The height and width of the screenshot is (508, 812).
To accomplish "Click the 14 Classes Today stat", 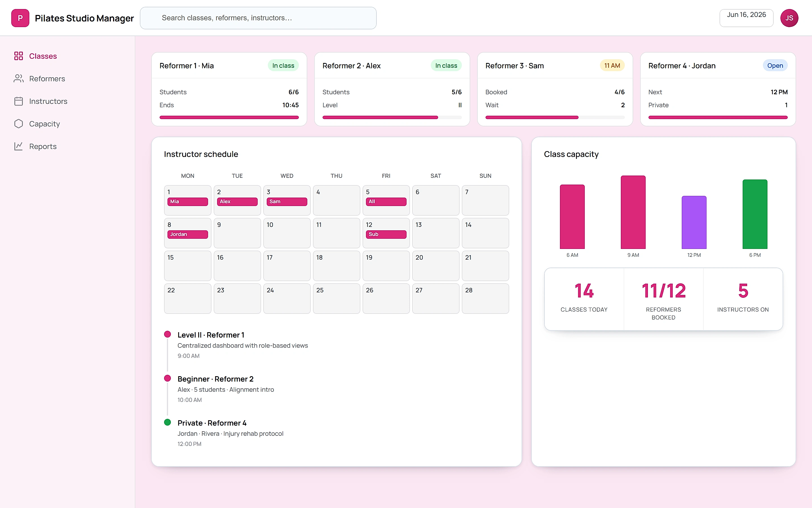I will tap(584, 299).
